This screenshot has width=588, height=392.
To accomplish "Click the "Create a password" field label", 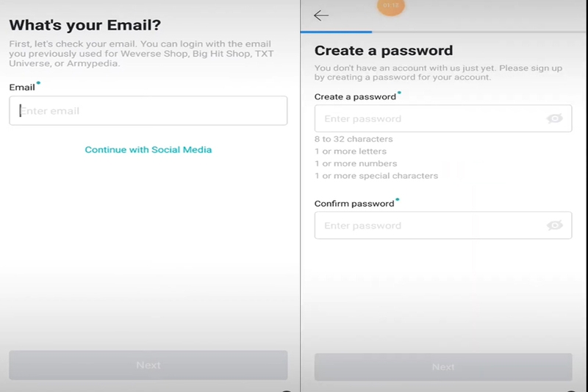I will (355, 97).
